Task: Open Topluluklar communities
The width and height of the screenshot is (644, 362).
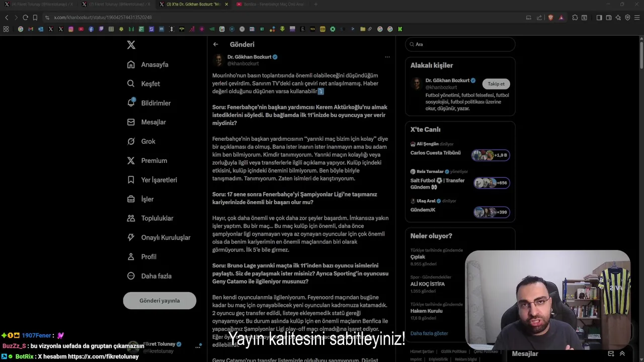Action: pyautogui.click(x=150, y=218)
